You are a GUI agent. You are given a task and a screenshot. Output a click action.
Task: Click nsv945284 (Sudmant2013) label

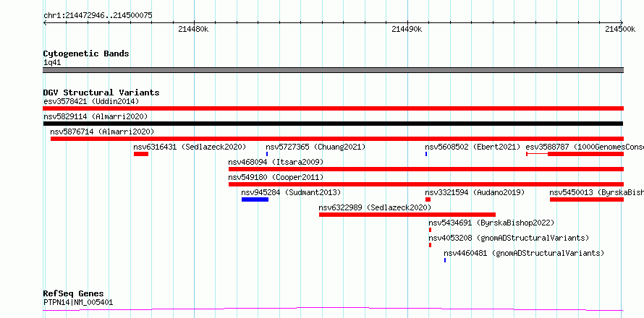coord(291,192)
